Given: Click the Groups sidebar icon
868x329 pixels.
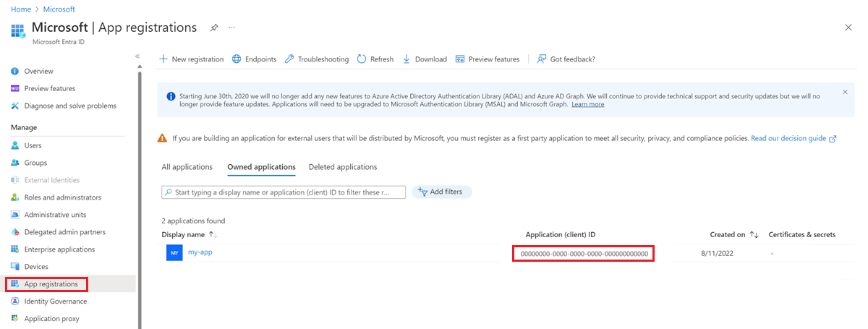Looking at the screenshot, I should pyautogui.click(x=14, y=163).
